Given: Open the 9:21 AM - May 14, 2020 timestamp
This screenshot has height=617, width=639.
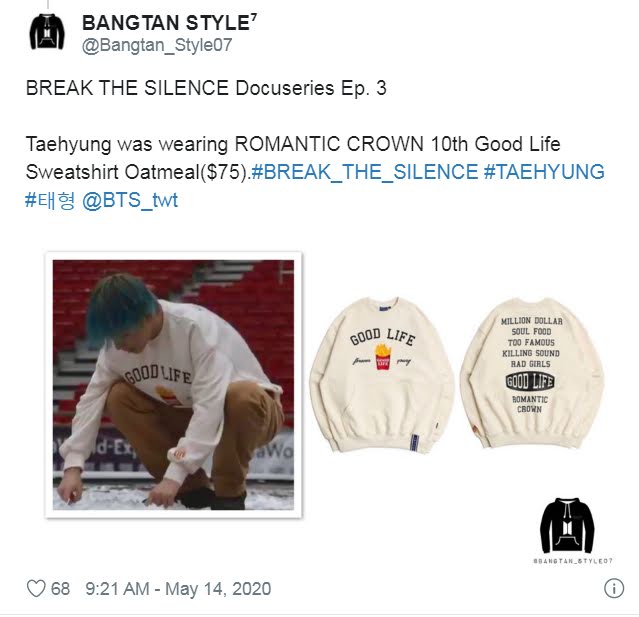Looking at the screenshot, I should click(178, 589).
